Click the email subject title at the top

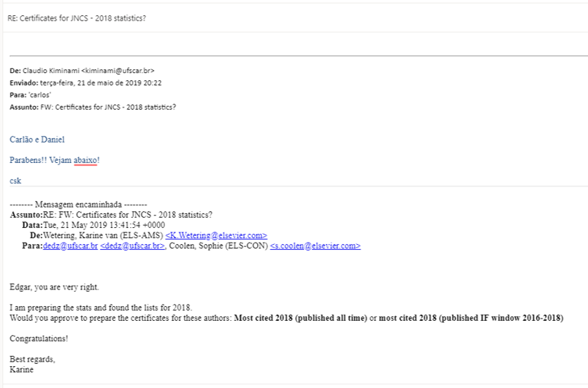point(77,18)
